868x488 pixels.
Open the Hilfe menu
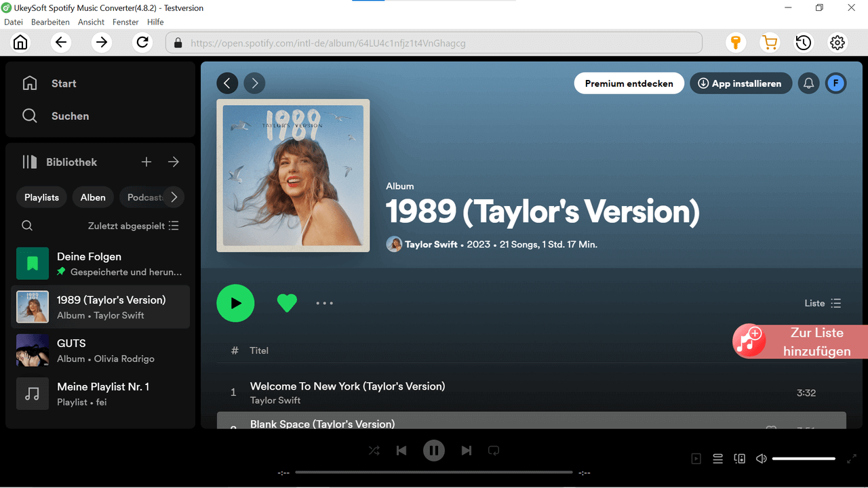tap(155, 22)
